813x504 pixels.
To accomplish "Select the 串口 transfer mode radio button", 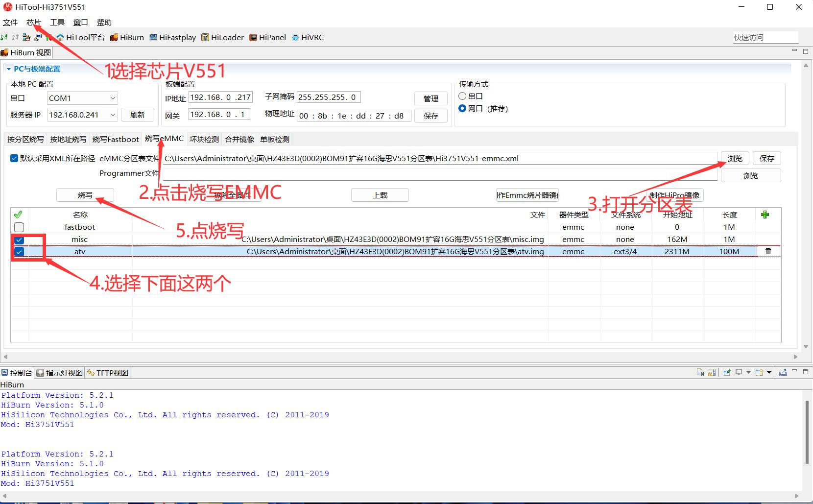I will [462, 96].
